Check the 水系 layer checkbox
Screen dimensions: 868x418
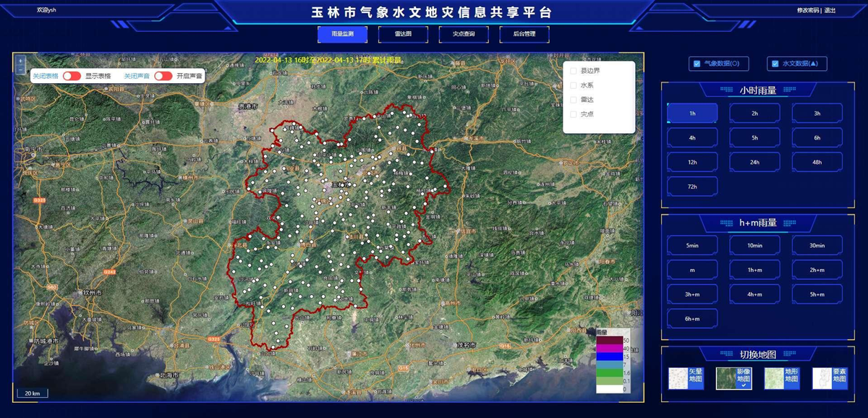point(574,85)
